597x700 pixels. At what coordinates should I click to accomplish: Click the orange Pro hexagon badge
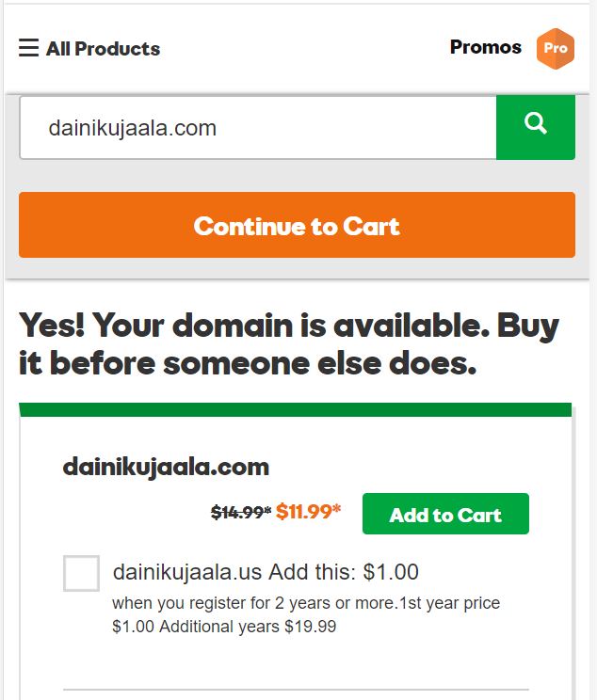point(555,48)
